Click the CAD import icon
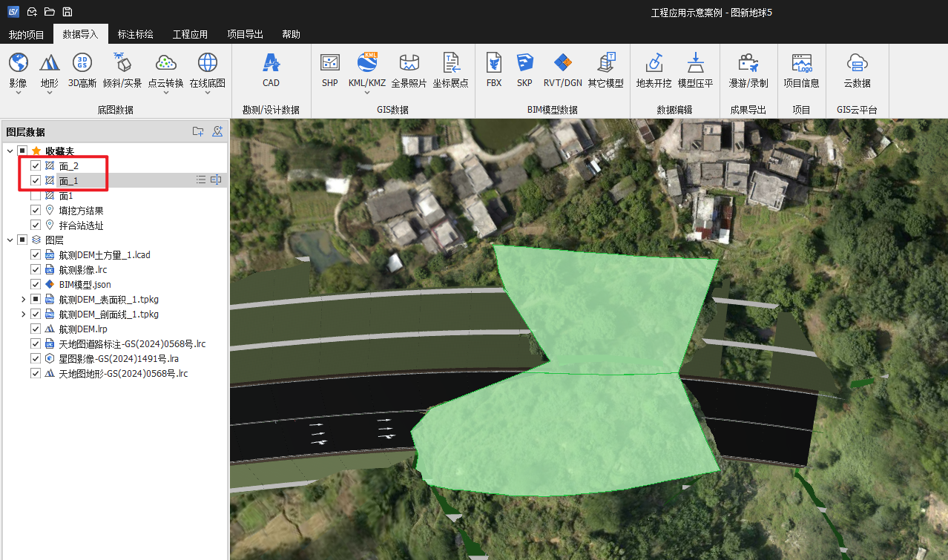Screen dimensions: 948x560 (271, 63)
